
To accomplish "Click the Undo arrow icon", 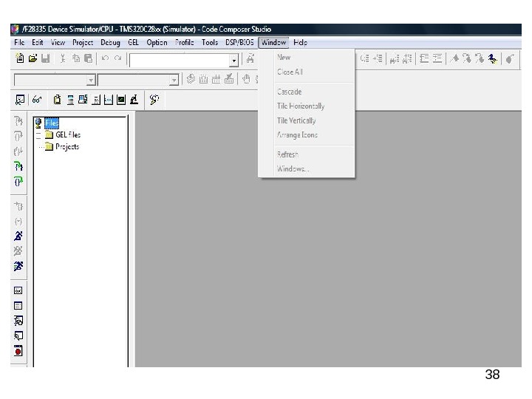I will pos(105,58).
